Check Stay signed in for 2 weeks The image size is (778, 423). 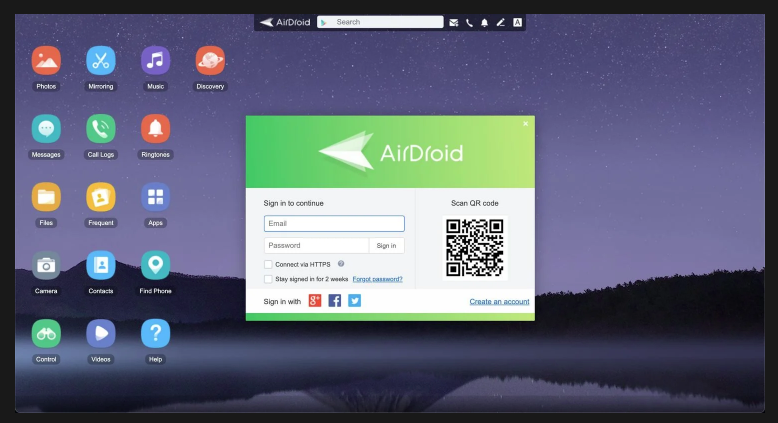click(x=268, y=279)
